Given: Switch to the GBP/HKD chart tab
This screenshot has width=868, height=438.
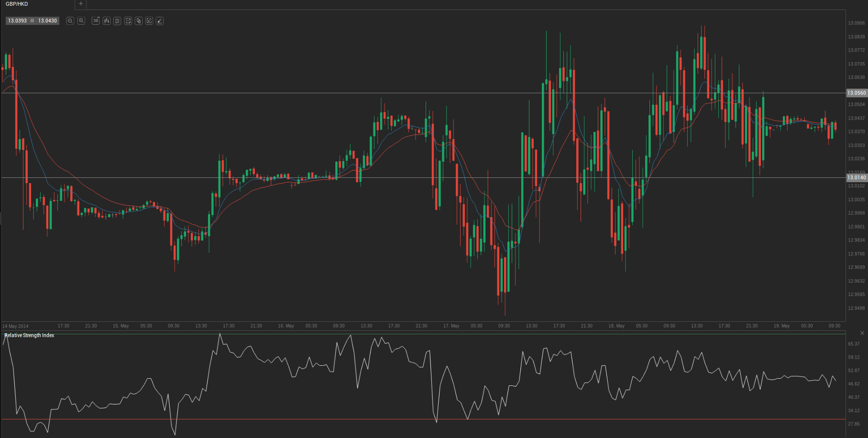Looking at the screenshot, I should click(x=17, y=4).
